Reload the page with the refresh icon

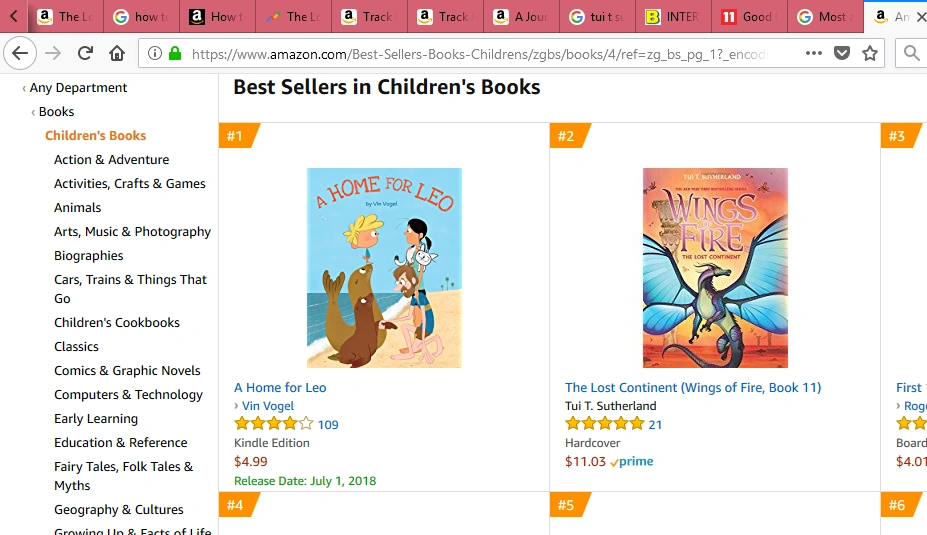(86, 53)
